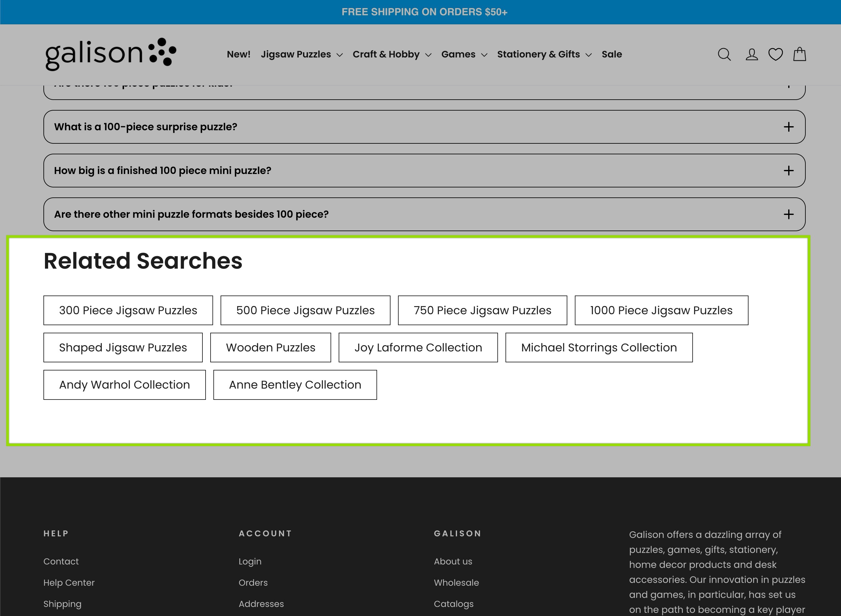Open the search magnifier icon

click(724, 54)
